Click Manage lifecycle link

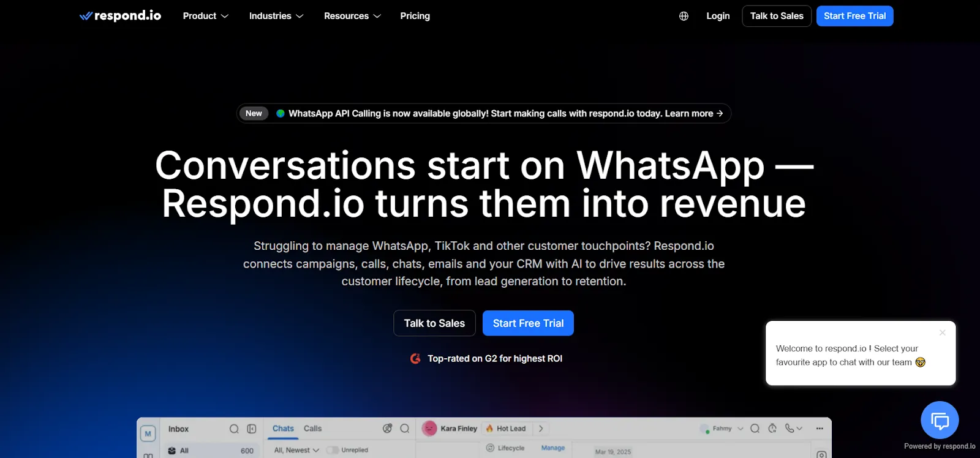point(552,448)
